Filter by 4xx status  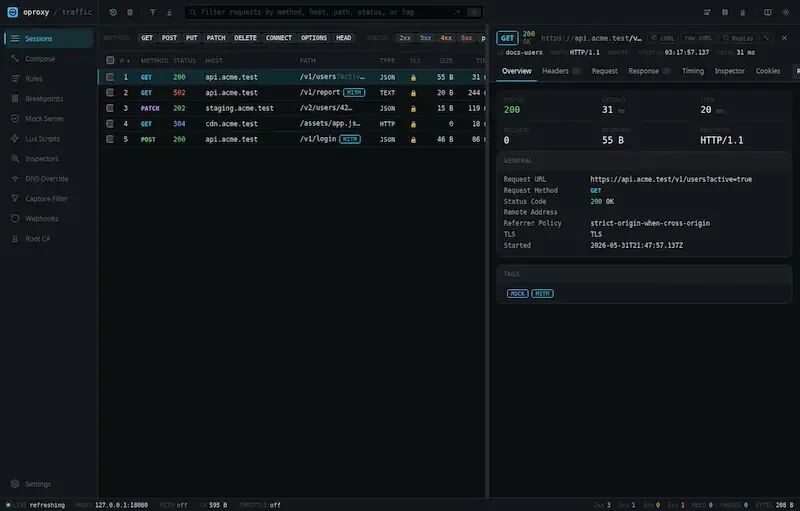(446, 38)
